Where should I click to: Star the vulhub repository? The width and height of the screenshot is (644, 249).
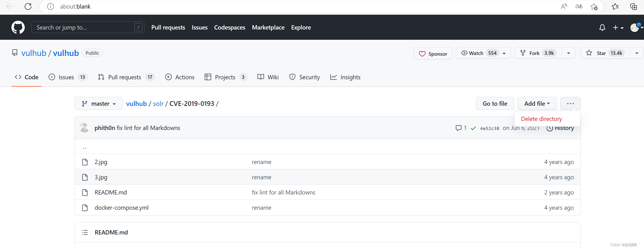[605, 53]
